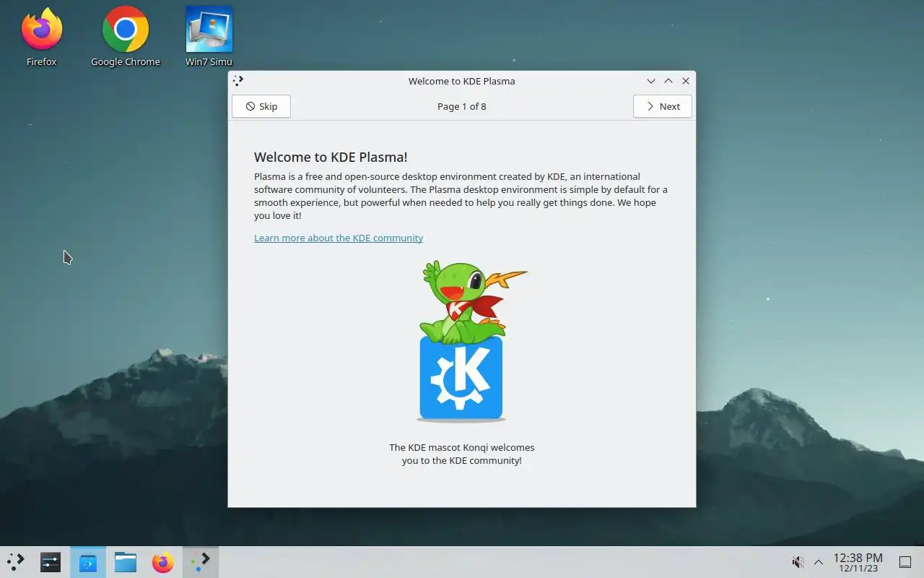The height and width of the screenshot is (578, 924).
Task: Click the show desktop button in the taskbar
Action: pyautogui.click(x=905, y=562)
